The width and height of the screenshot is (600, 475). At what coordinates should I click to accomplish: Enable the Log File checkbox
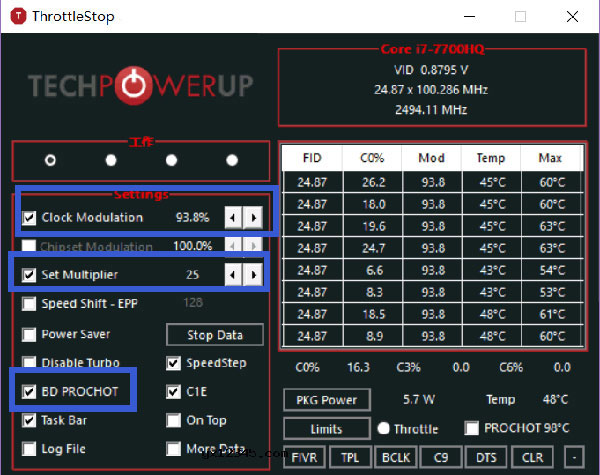pyautogui.click(x=29, y=449)
